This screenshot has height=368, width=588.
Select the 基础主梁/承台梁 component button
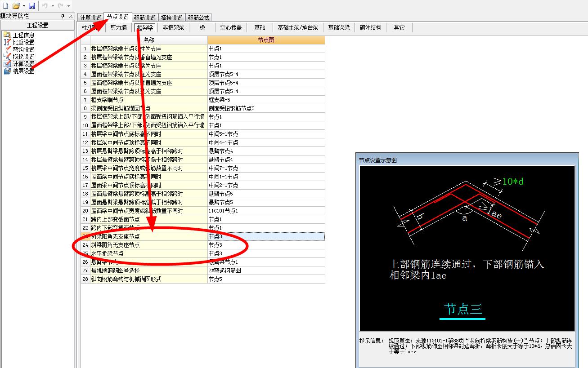click(297, 27)
